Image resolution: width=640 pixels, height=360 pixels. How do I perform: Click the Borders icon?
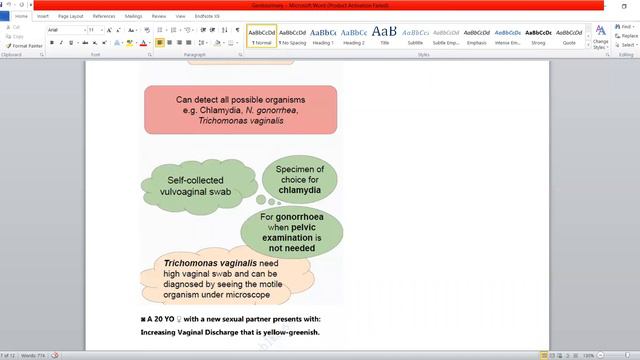tap(231, 42)
